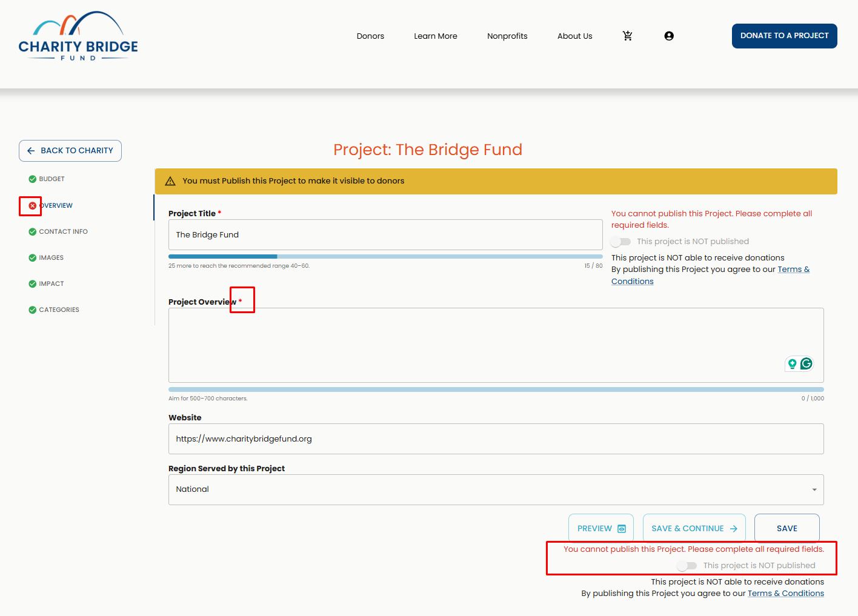Open the user account icon
Image resolution: width=858 pixels, height=616 pixels.
(669, 36)
